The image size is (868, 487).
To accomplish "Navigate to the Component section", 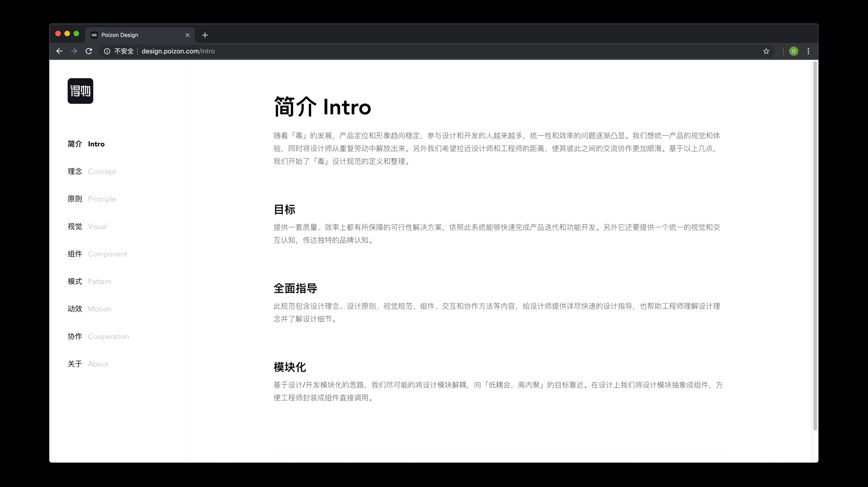I will click(x=98, y=254).
